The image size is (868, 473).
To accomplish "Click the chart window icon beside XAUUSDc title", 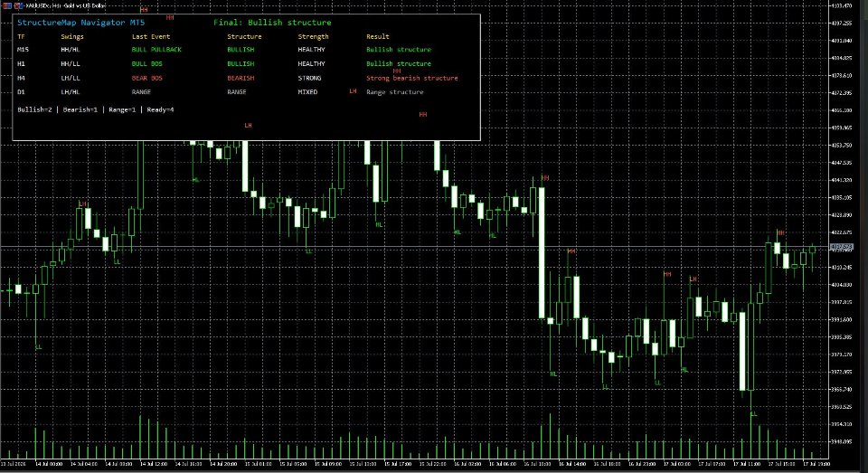I will pyautogui.click(x=19, y=5).
